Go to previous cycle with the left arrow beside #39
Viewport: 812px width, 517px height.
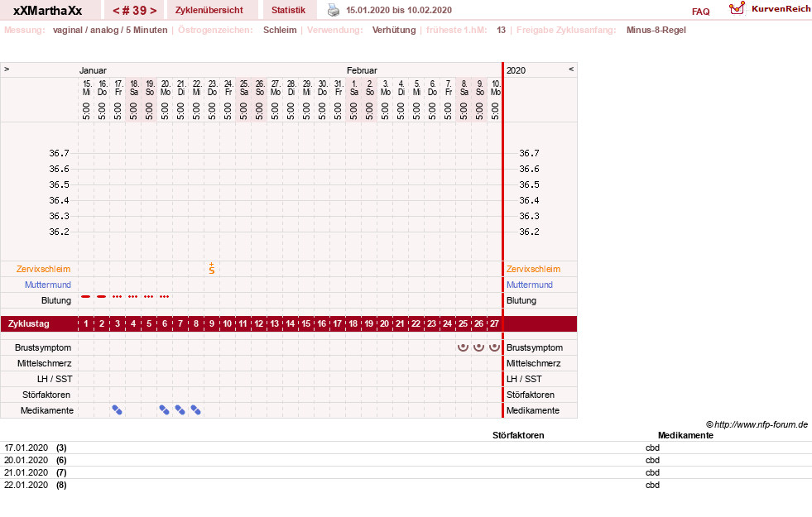[x=116, y=11]
